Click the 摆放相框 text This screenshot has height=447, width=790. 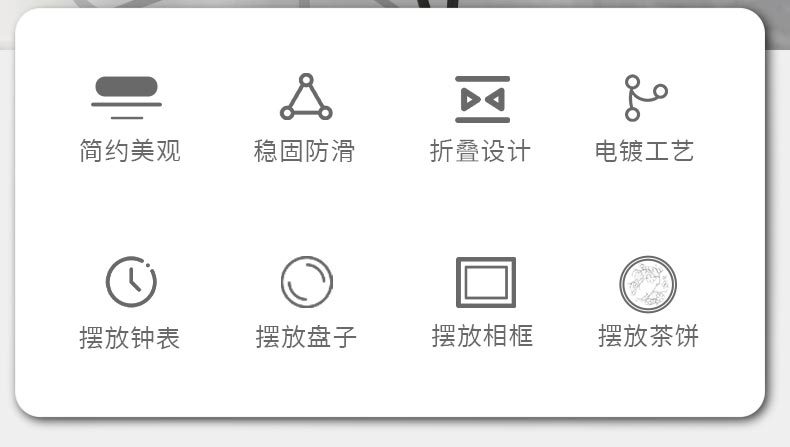[x=482, y=335]
